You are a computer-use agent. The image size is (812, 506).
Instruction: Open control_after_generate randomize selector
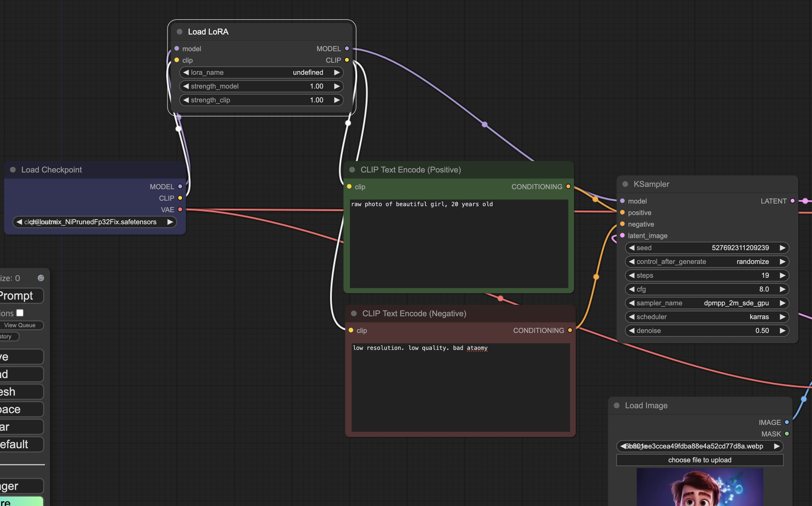(706, 262)
